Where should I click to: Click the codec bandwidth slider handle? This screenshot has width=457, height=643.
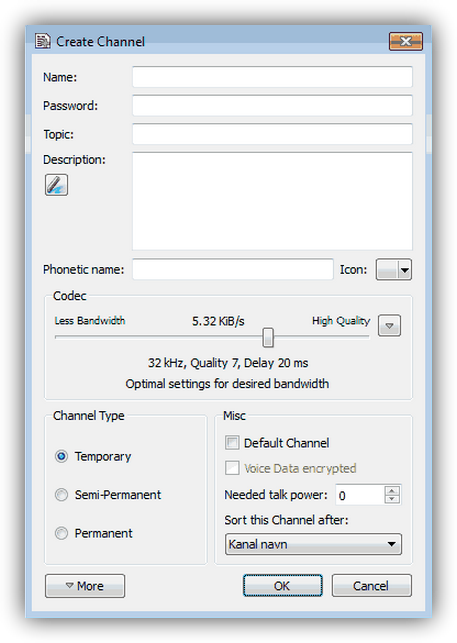coord(268,337)
